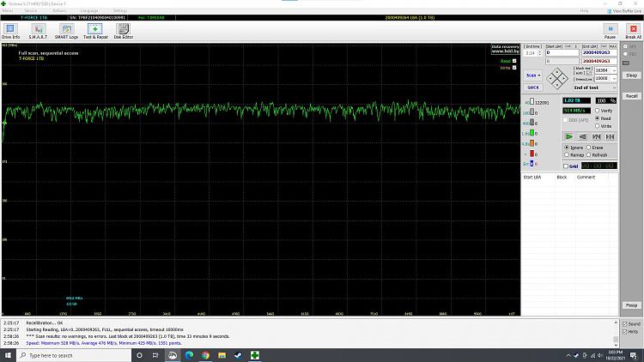Adjust the End time spinner
Viewport: 644px width, 362px height.
coord(540,53)
